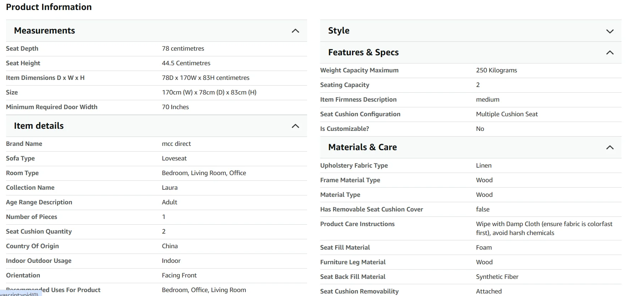
Task: Click the Collection Name value Laura
Action: 170,188
